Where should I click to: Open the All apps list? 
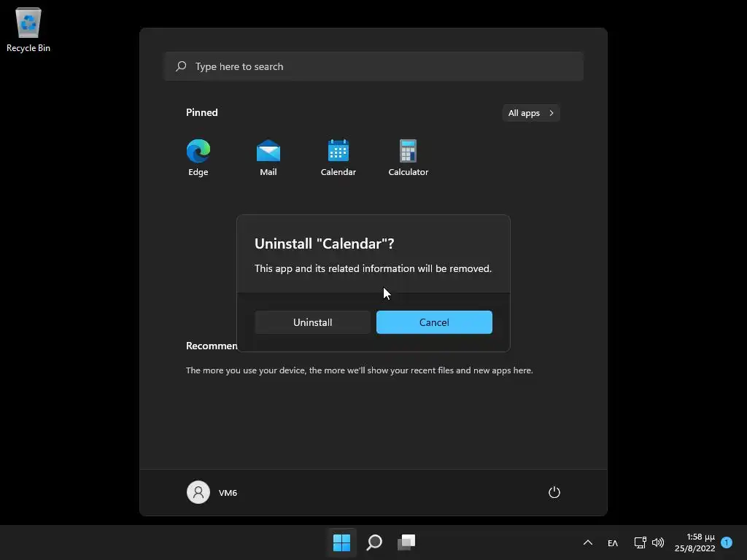click(x=531, y=113)
